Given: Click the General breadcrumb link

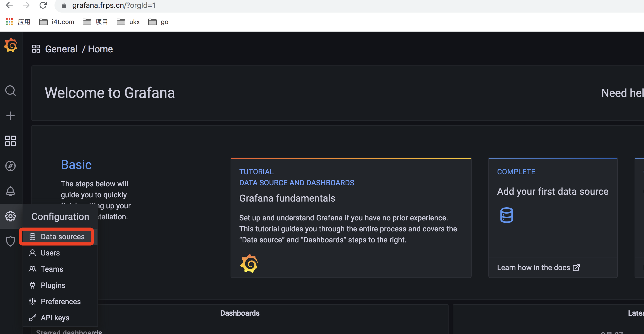Looking at the screenshot, I should coord(61,49).
